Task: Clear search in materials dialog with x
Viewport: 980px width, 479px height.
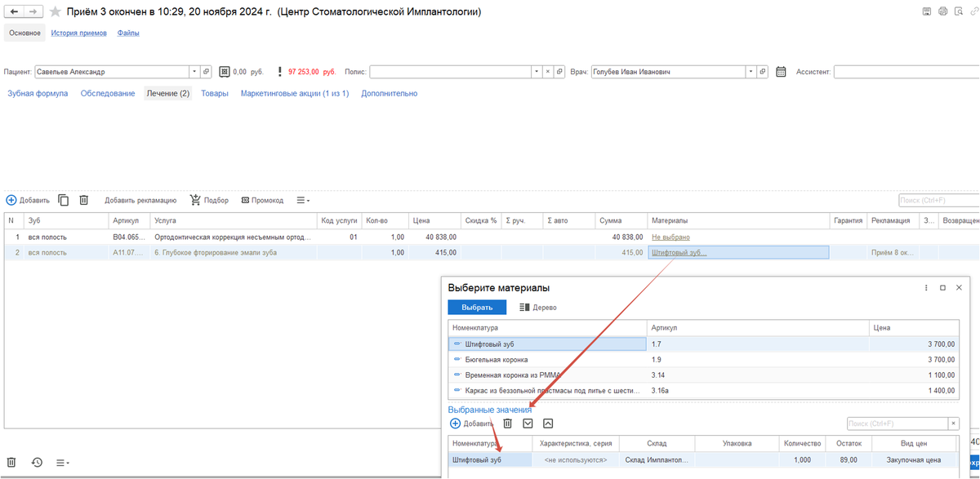Action: pyautogui.click(x=952, y=424)
